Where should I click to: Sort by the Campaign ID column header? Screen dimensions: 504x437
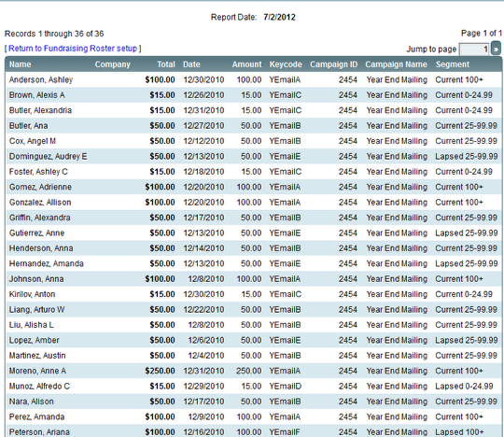tap(333, 64)
